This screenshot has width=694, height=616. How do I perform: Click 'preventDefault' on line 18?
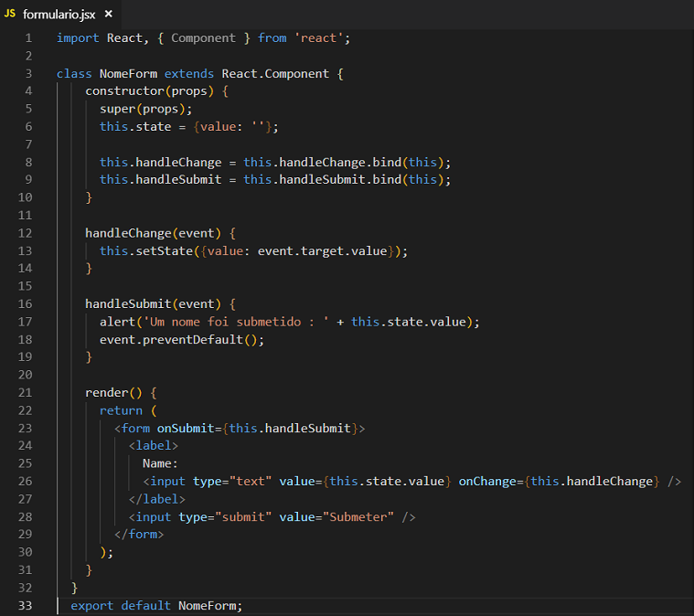[x=193, y=340]
